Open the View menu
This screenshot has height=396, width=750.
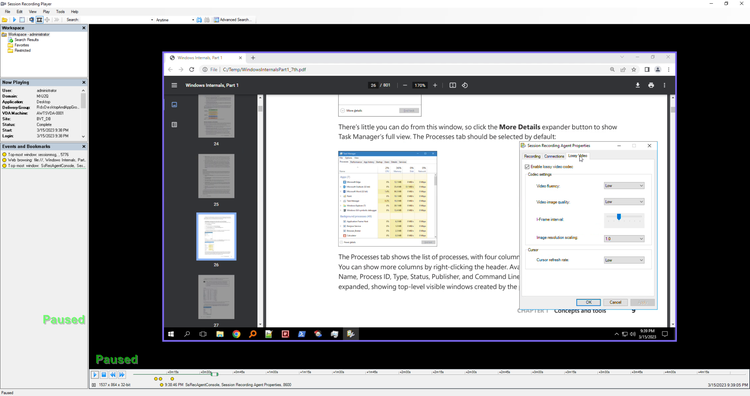tap(33, 11)
